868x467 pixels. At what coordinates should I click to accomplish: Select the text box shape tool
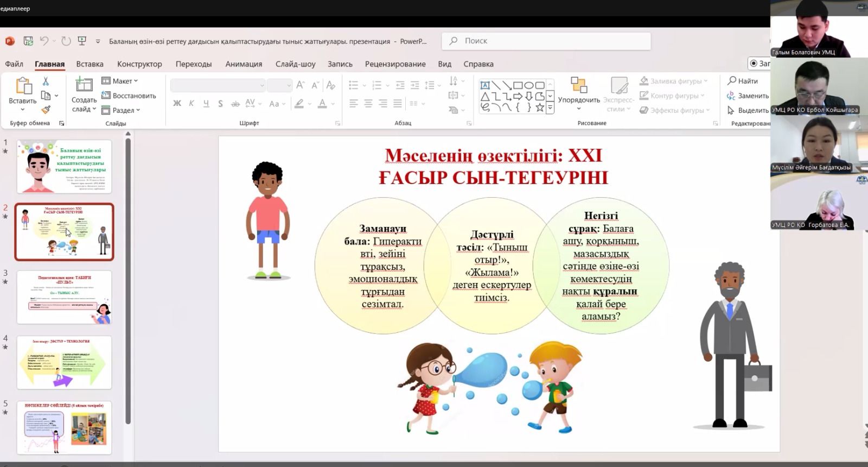[x=485, y=85]
